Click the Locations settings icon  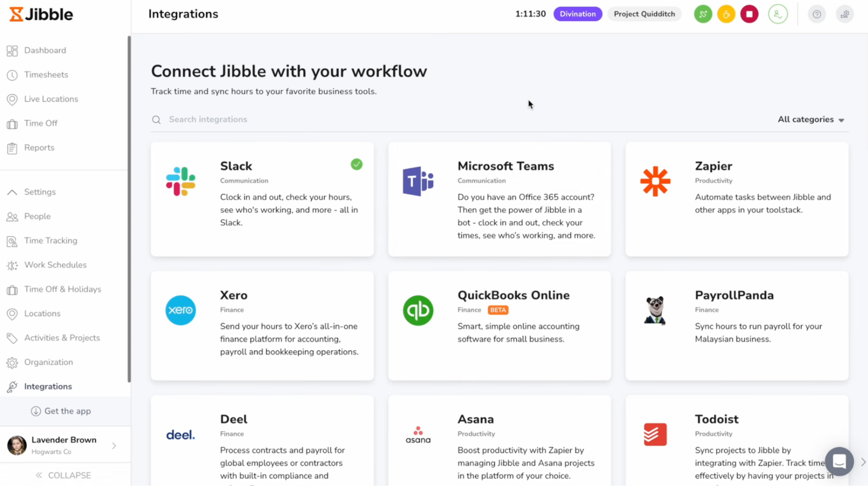(12, 314)
